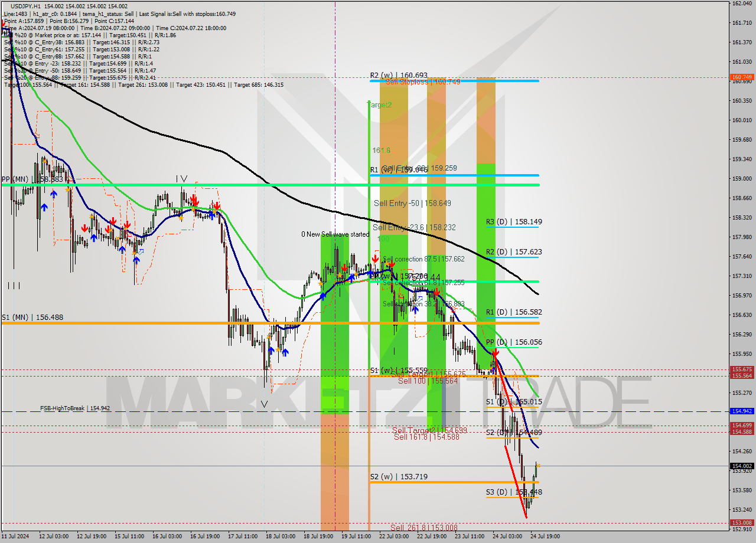Click the '0 New Sell wave started' annotation
The image size is (756, 543).
tap(335, 234)
